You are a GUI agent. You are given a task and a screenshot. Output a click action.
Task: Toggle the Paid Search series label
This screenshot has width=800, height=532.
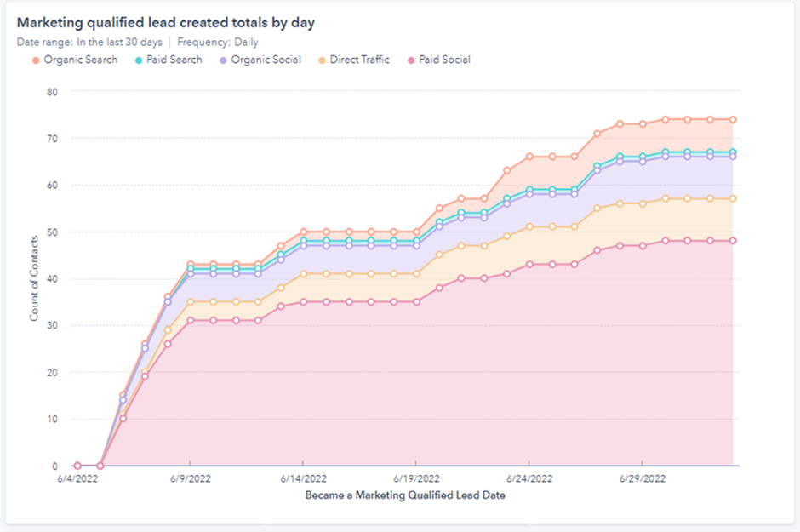point(174,60)
